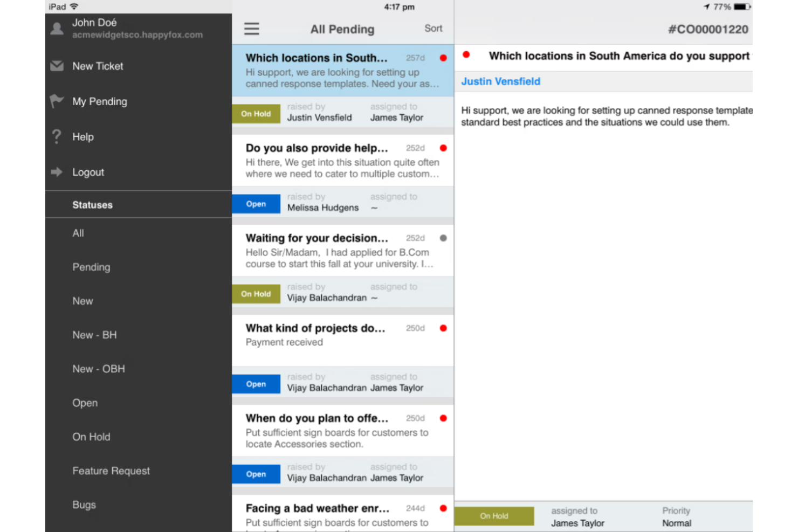Click the On Hold badge on Vijay Balachandran's ticket

[256, 294]
